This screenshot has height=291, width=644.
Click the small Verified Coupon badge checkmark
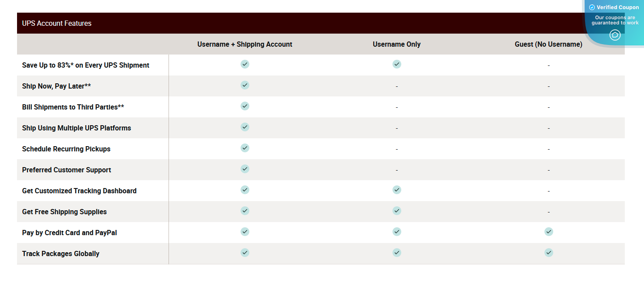click(x=592, y=7)
